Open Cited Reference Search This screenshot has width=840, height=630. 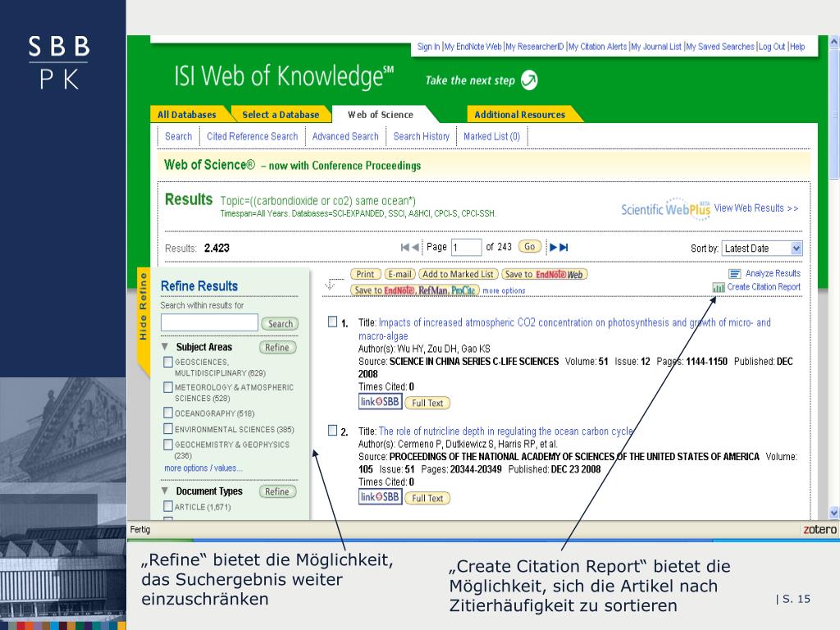click(x=253, y=137)
